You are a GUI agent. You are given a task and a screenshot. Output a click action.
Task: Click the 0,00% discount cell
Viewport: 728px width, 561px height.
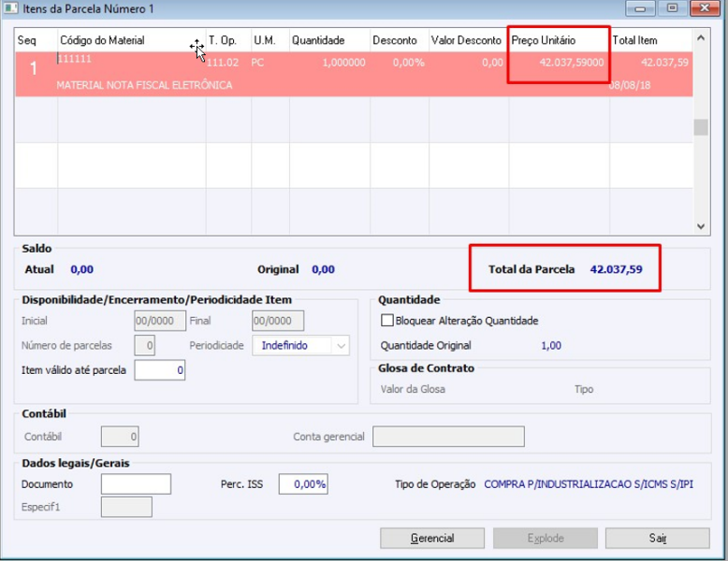coord(409,63)
